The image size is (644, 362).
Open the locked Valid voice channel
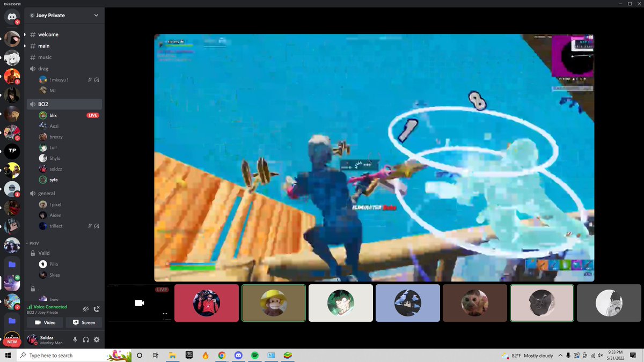pyautogui.click(x=64, y=253)
